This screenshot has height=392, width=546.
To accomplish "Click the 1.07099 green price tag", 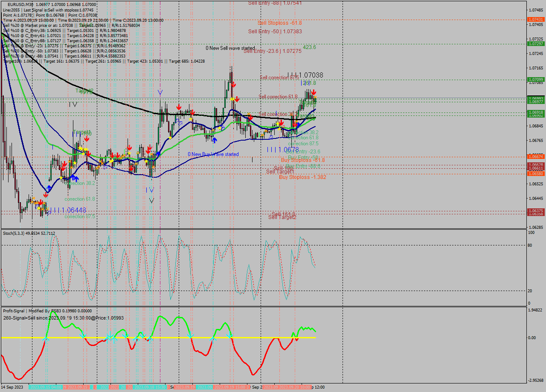I will pos(536,79).
